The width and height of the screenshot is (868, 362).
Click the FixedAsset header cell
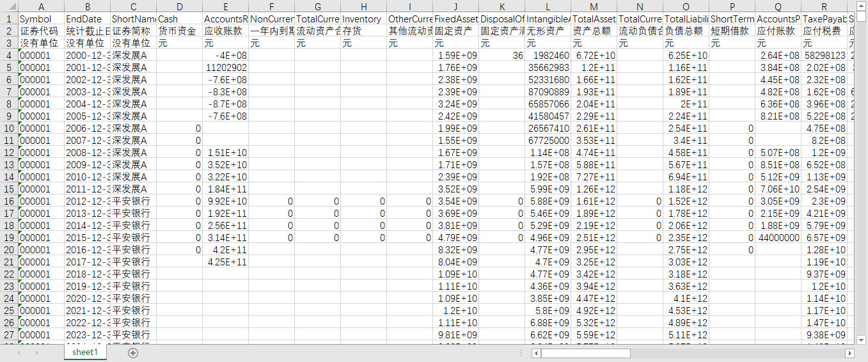coord(455,19)
